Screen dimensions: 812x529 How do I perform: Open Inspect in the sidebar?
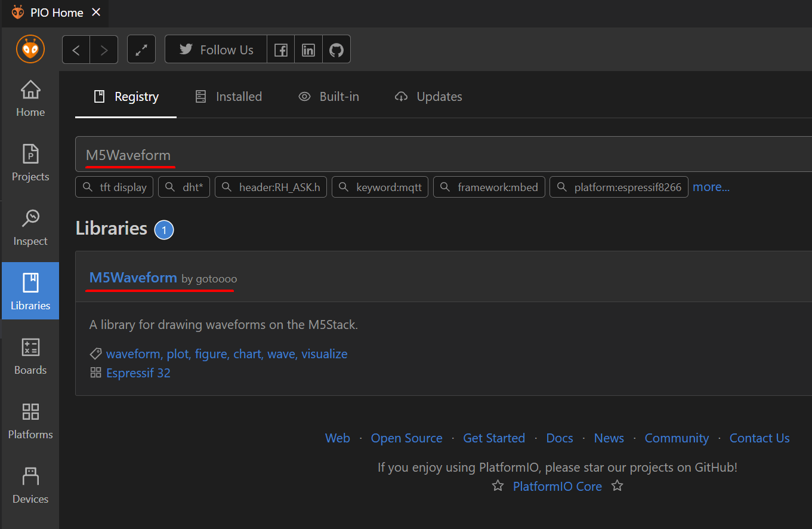(30, 228)
